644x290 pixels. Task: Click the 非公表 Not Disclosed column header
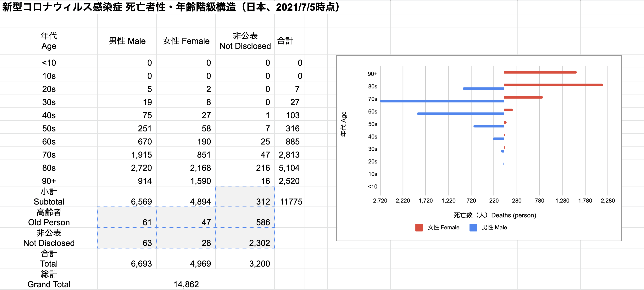pyautogui.click(x=245, y=41)
